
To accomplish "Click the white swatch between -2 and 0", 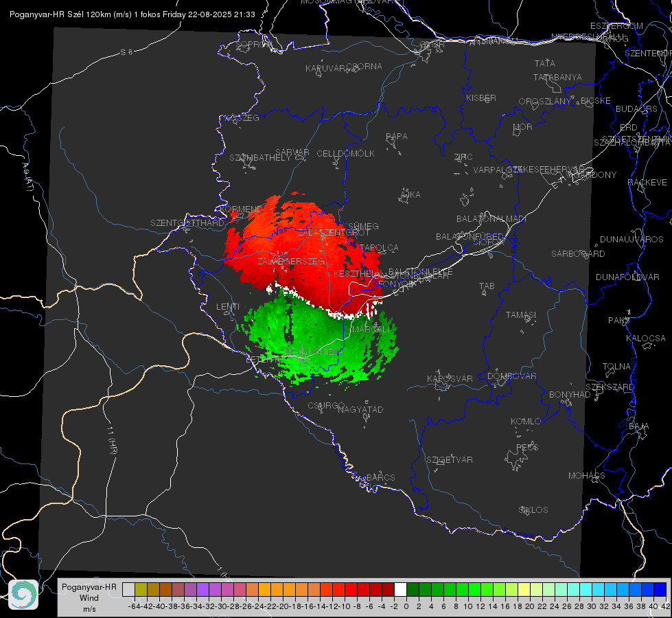I will coord(400,590).
